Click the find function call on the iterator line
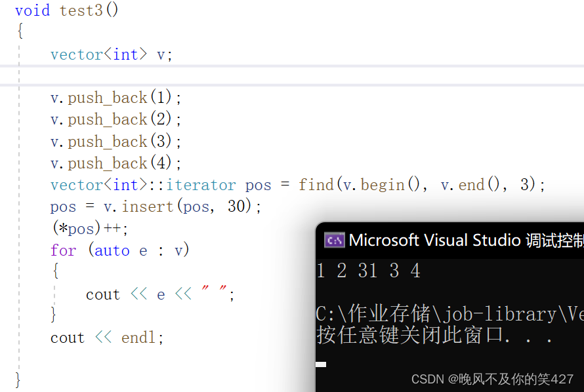Image resolution: width=584 pixels, height=392 pixels. point(316,184)
